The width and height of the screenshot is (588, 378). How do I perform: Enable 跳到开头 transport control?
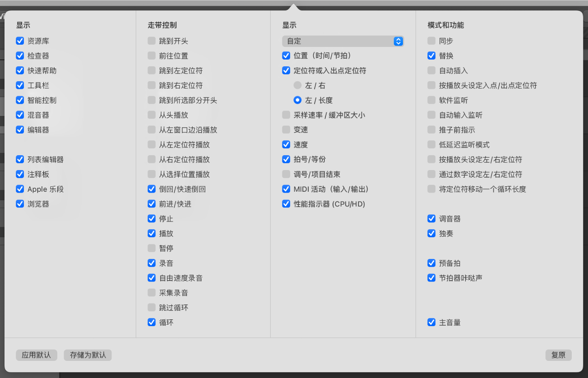(152, 41)
